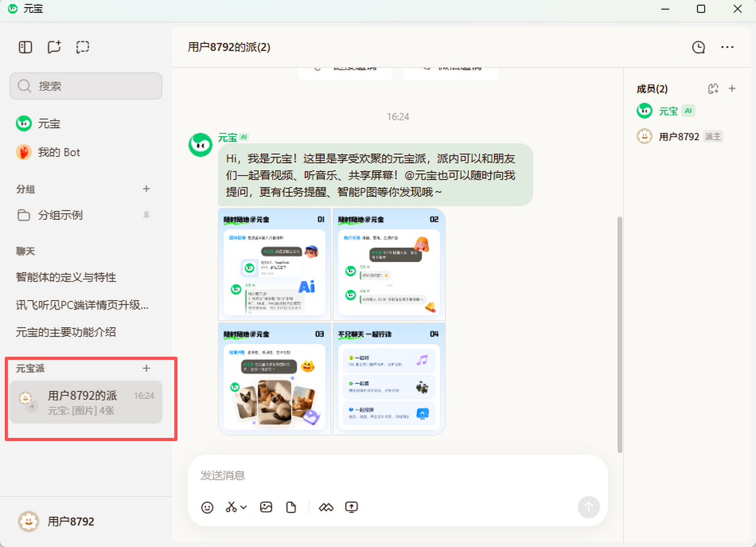Create a new 元宝派 with the plus icon

[x=146, y=369]
